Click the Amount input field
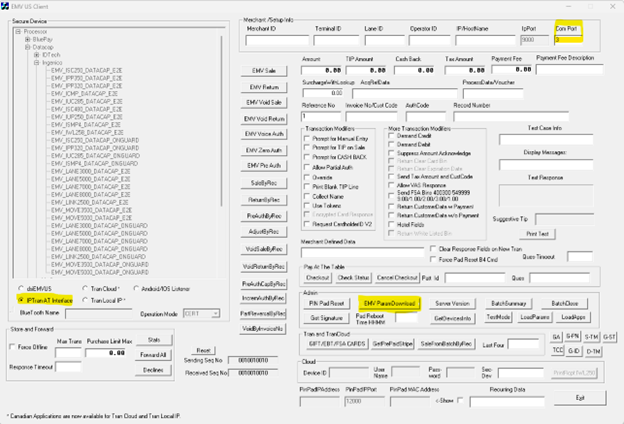The image size is (624, 424). 322,70
